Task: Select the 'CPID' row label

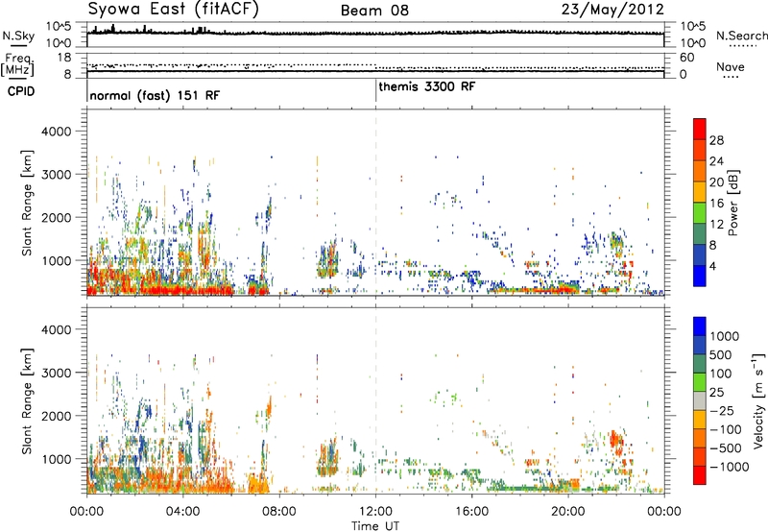Action: coord(20,91)
